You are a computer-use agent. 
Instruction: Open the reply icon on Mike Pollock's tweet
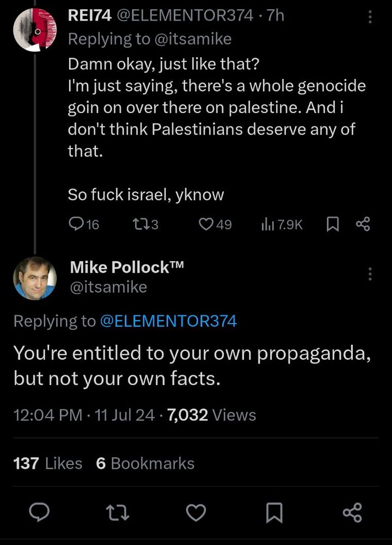[39, 511]
